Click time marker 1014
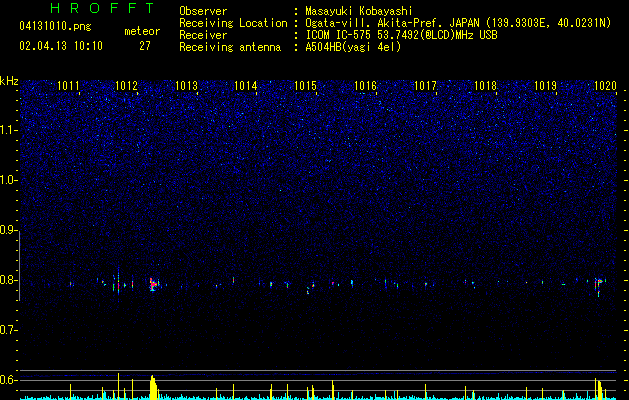Screen dimensions: 629x400 [246, 86]
